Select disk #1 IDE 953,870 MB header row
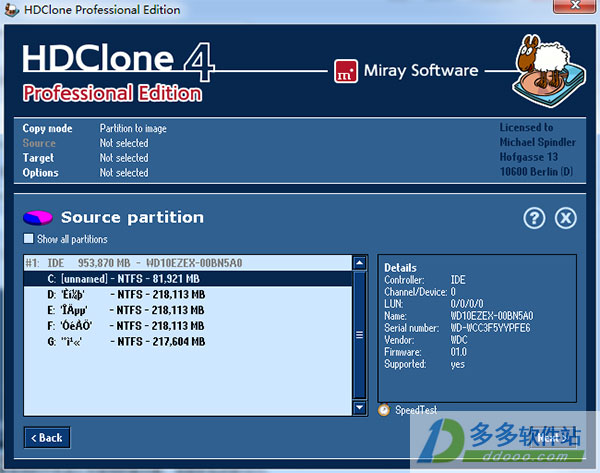This screenshot has width=600, height=473. click(x=188, y=263)
